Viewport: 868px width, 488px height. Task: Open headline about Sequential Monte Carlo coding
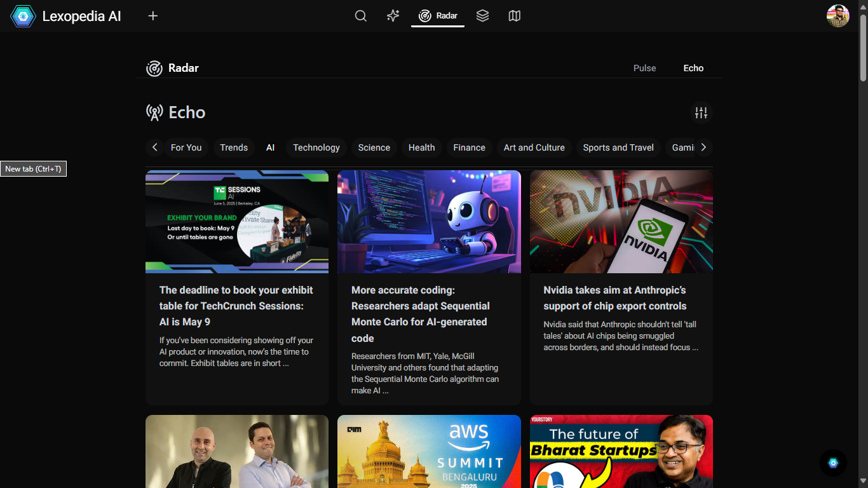(x=421, y=314)
